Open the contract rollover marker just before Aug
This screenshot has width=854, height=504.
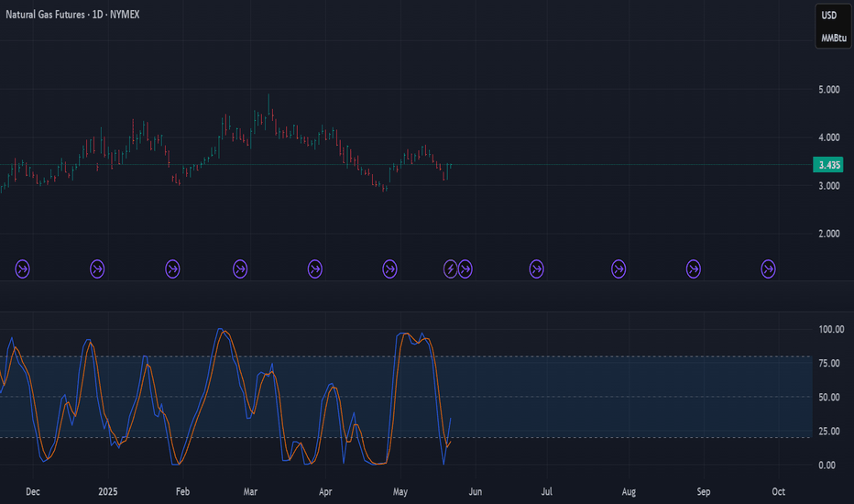[619, 269]
